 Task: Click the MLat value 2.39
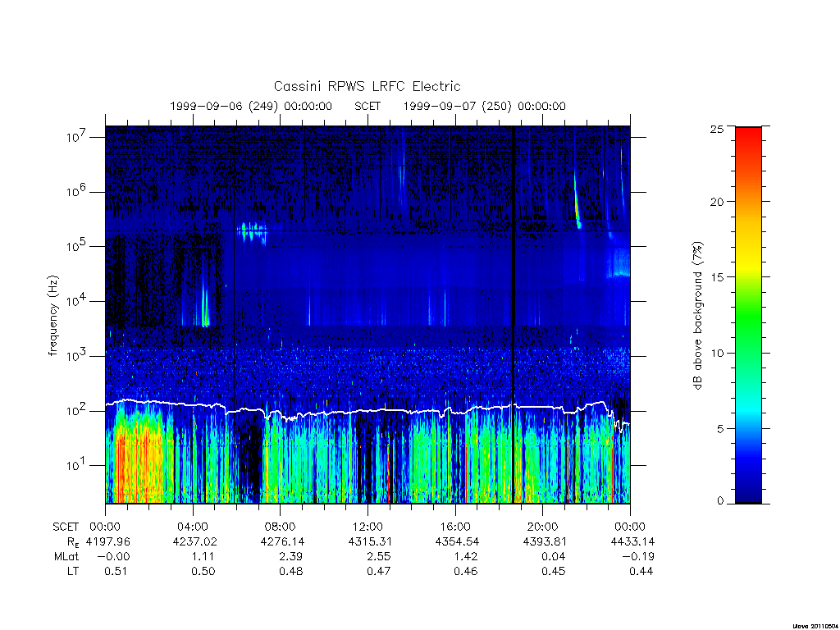pos(291,557)
